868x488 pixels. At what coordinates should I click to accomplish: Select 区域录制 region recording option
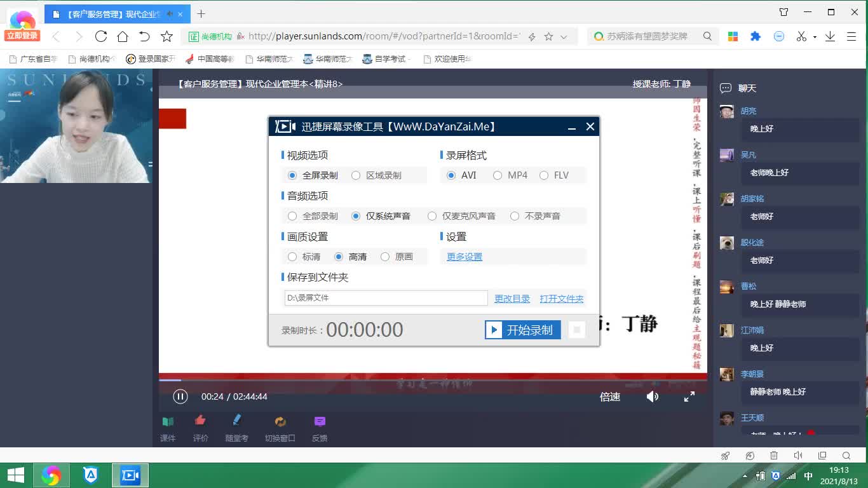point(376,175)
